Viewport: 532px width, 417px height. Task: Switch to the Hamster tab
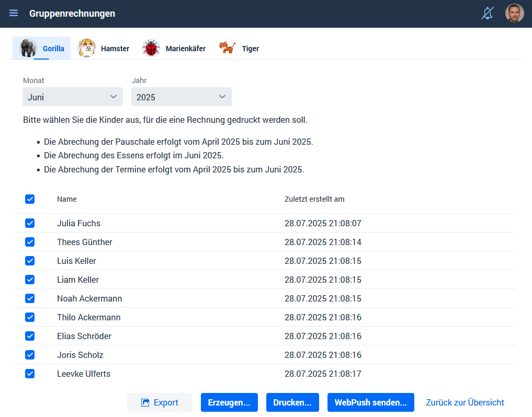pyautogui.click(x=115, y=49)
